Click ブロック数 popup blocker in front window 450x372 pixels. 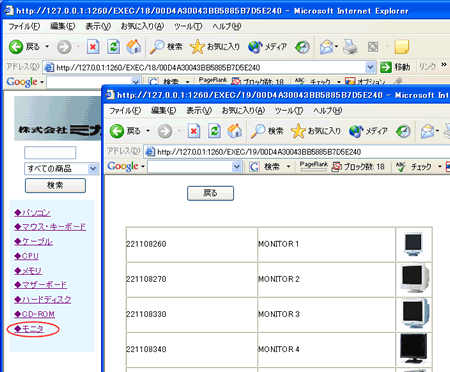pos(358,166)
